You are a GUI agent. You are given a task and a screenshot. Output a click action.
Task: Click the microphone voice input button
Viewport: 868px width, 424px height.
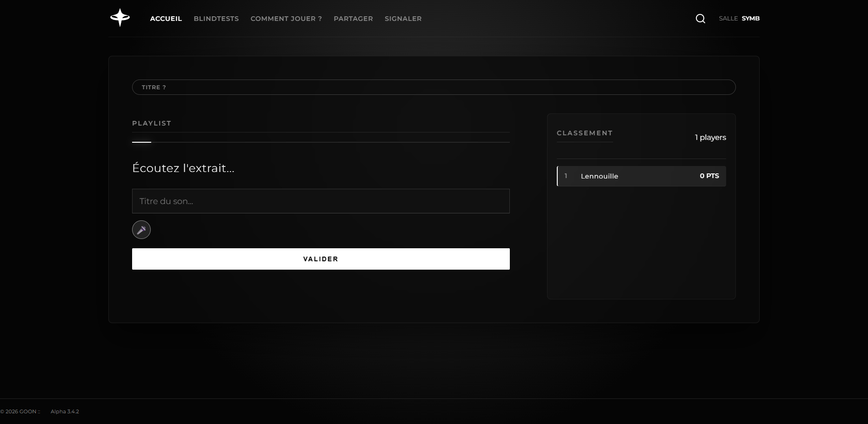coord(141,230)
